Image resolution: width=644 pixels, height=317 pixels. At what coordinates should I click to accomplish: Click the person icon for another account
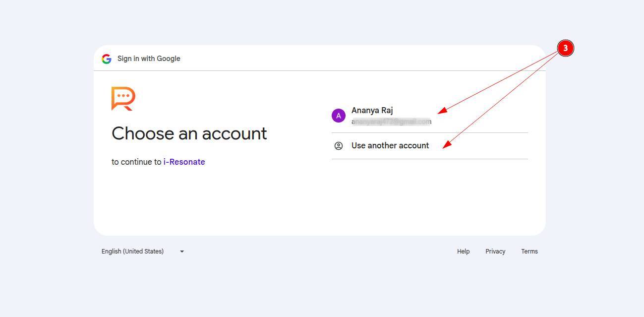tap(339, 146)
